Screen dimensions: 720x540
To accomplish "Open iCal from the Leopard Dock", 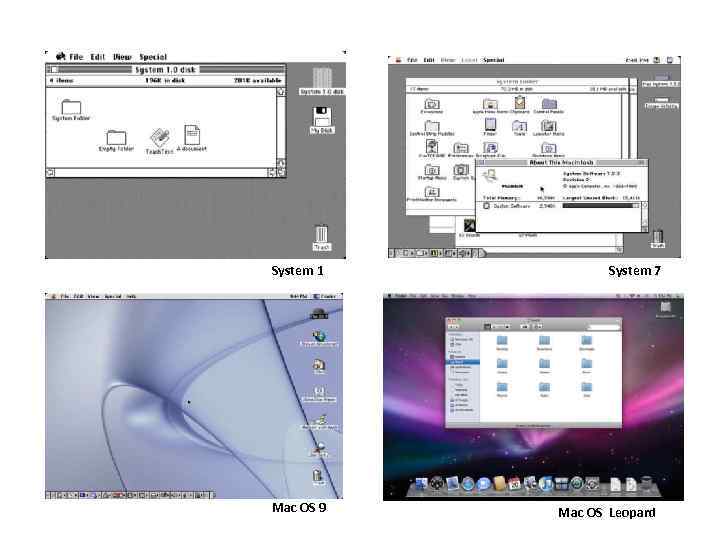I will (514, 484).
